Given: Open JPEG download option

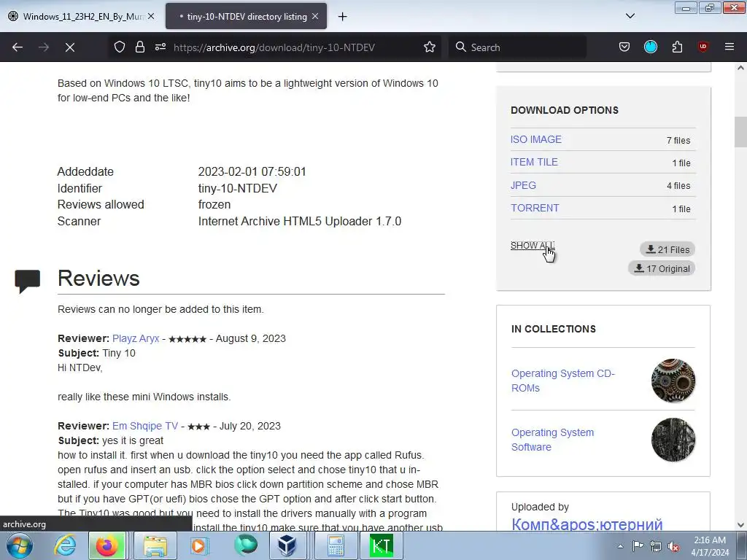Looking at the screenshot, I should (523, 185).
